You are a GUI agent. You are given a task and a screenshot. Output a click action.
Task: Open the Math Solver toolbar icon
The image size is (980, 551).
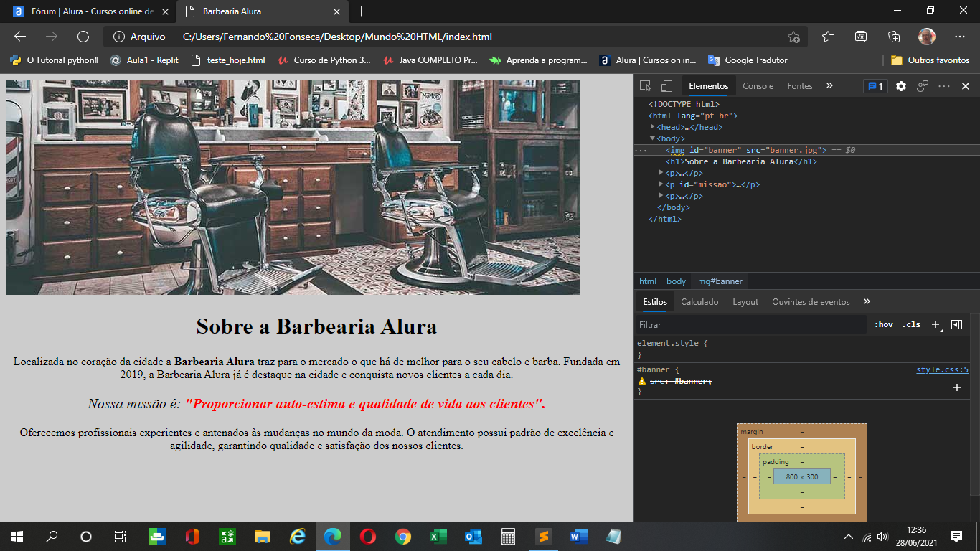[861, 37]
